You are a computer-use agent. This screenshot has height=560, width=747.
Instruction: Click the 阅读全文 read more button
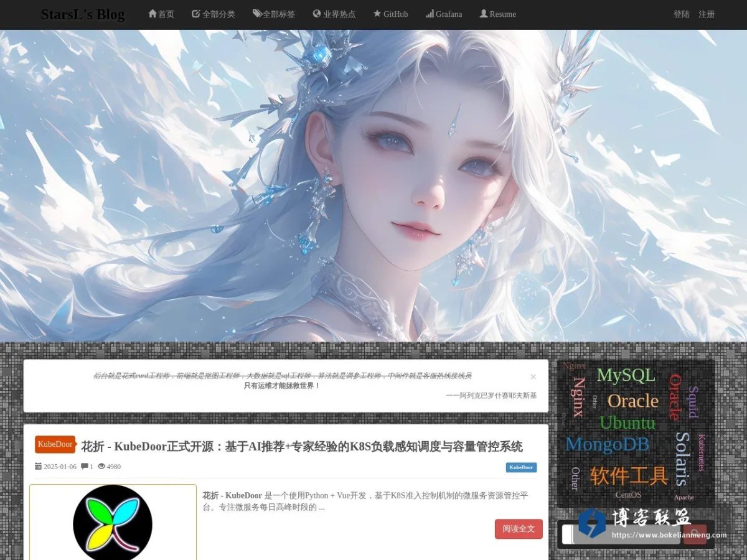(x=519, y=529)
